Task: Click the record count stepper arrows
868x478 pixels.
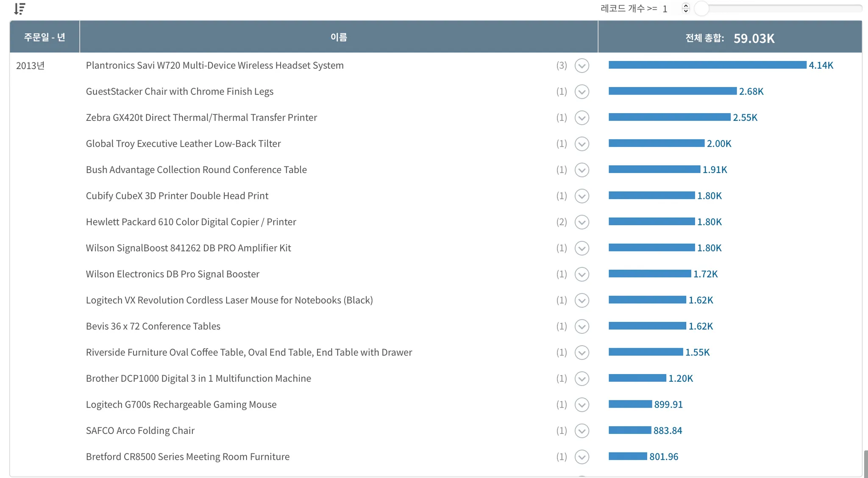Action: click(x=685, y=8)
